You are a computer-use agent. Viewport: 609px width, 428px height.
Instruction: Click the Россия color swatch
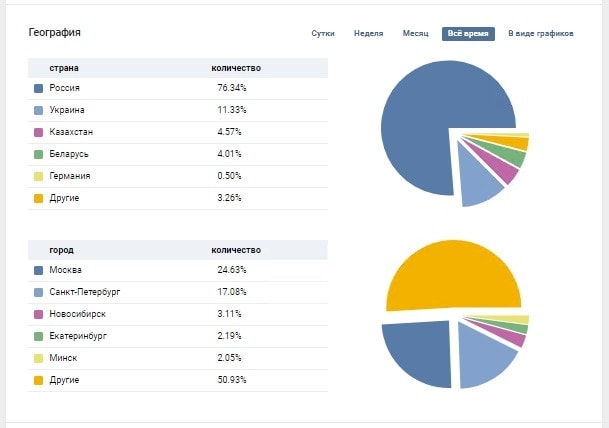pos(38,89)
